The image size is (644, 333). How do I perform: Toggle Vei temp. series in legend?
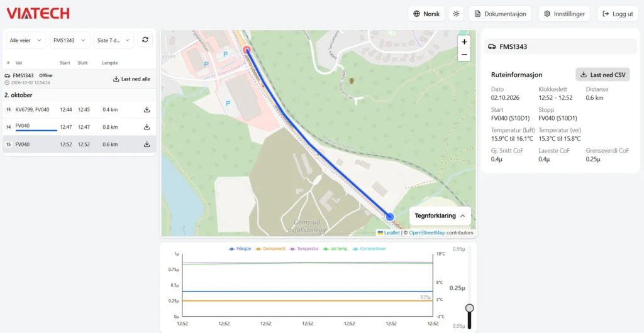pyautogui.click(x=335, y=249)
